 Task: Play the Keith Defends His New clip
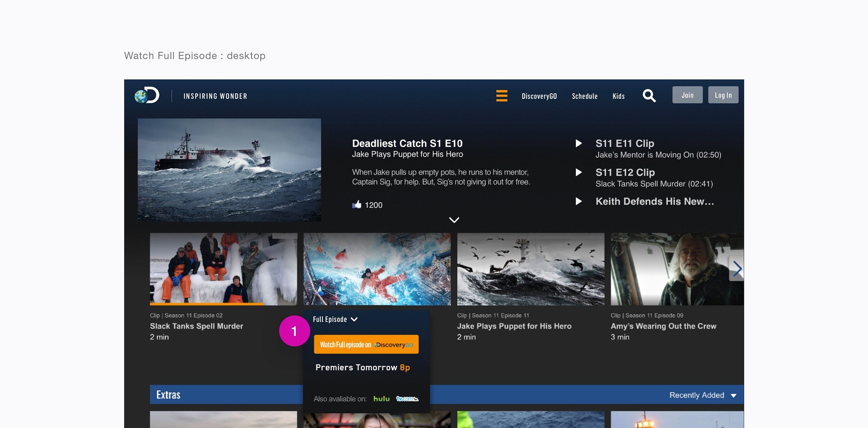coord(579,201)
